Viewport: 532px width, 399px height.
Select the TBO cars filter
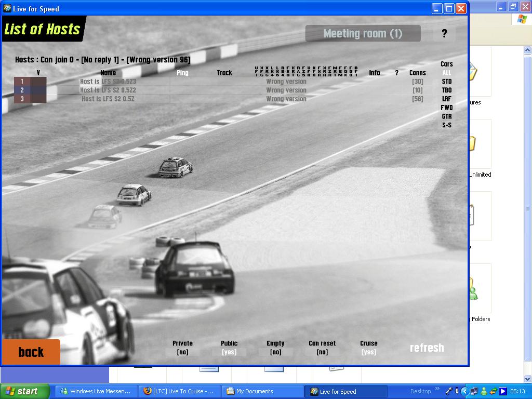coord(446,90)
